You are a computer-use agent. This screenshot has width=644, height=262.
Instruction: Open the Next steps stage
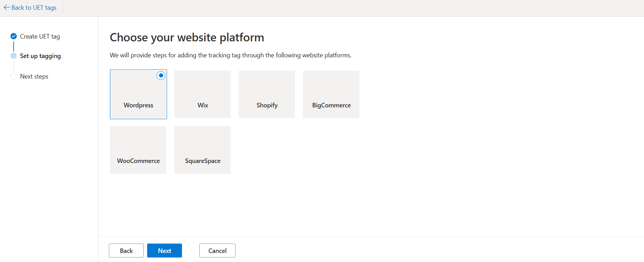point(34,76)
